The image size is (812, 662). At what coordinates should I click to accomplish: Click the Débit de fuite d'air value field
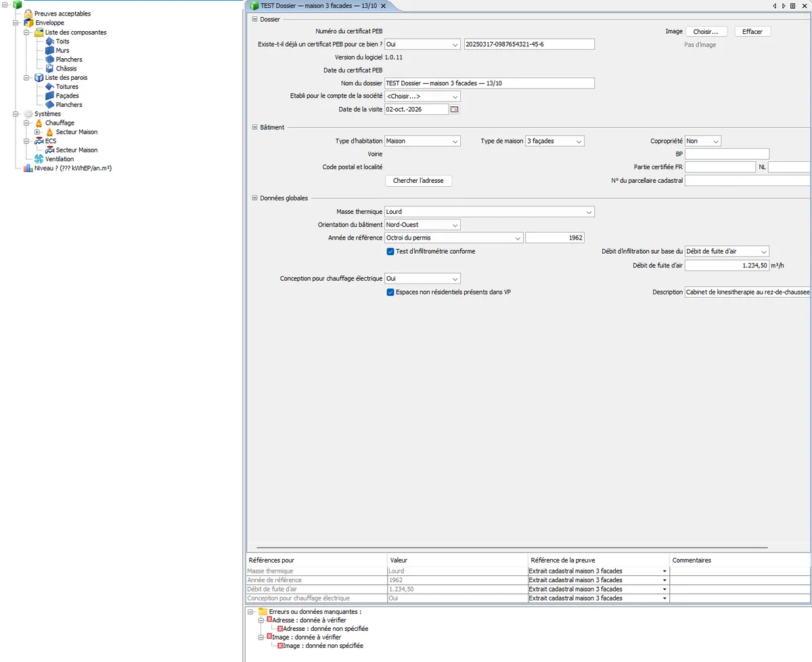click(x=727, y=266)
